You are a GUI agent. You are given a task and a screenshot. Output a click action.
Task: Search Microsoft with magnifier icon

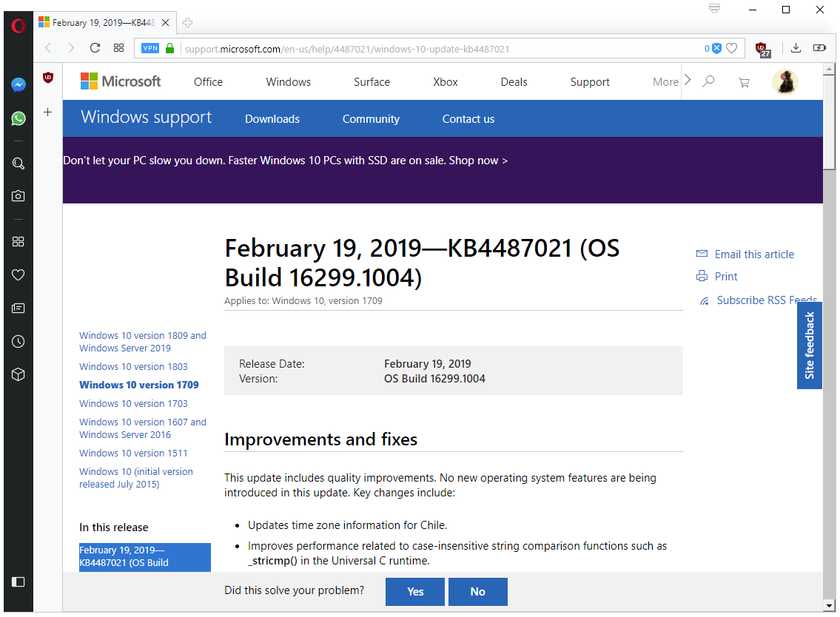[x=709, y=81]
